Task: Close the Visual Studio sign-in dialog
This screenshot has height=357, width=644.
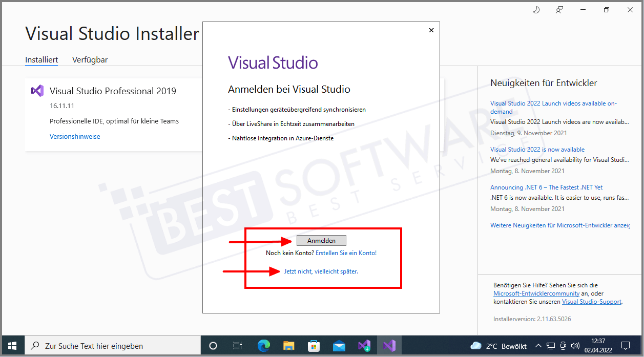Action: coord(431,30)
